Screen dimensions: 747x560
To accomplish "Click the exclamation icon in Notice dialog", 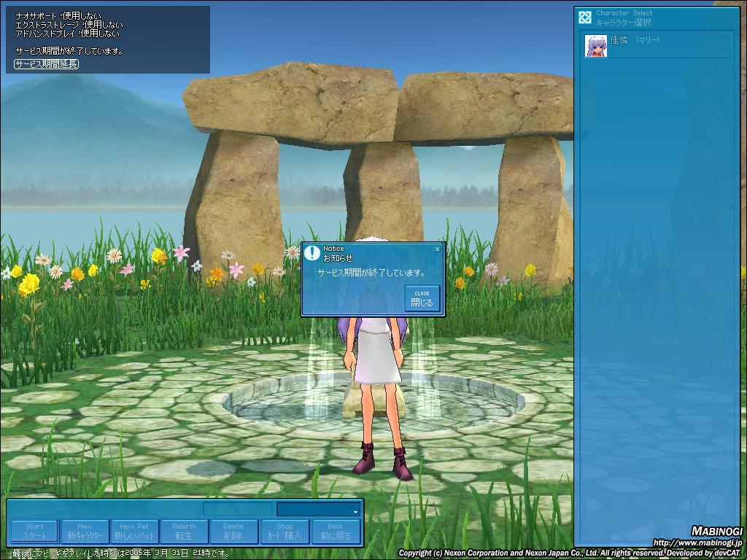I will click(312, 253).
